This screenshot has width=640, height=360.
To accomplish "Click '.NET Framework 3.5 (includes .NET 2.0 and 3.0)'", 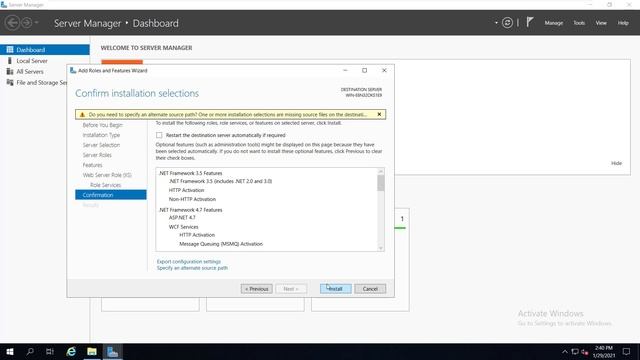I will point(220,181).
